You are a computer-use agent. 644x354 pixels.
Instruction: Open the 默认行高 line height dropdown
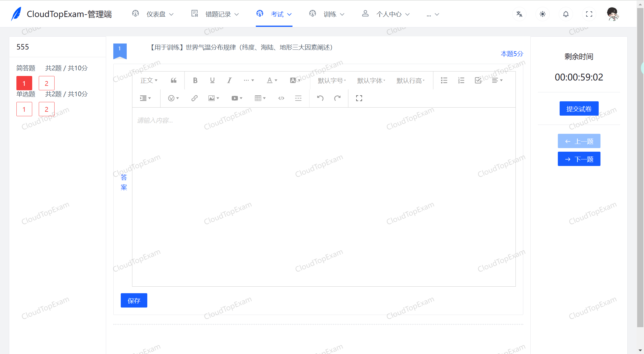click(x=411, y=80)
